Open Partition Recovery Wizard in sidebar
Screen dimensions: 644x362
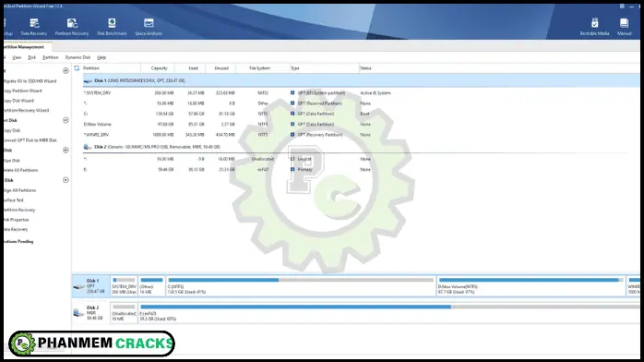pos(26,111)
